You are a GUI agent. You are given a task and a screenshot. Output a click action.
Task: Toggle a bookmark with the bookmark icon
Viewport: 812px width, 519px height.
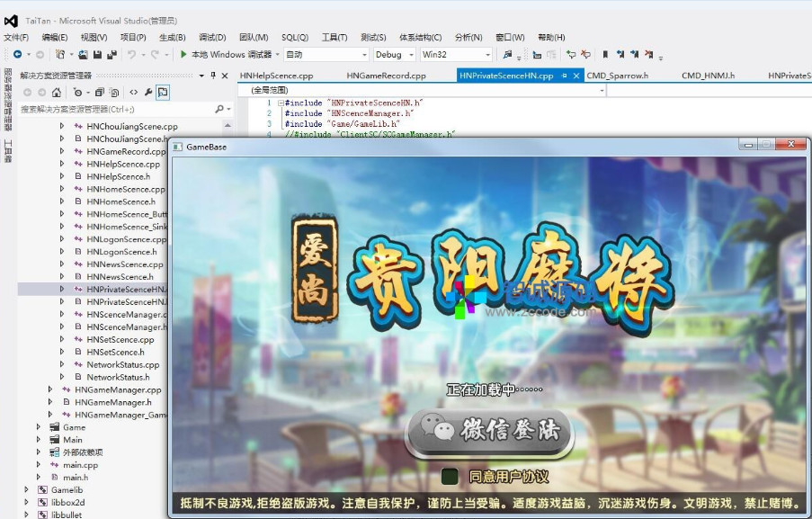[x=605, y=54]
